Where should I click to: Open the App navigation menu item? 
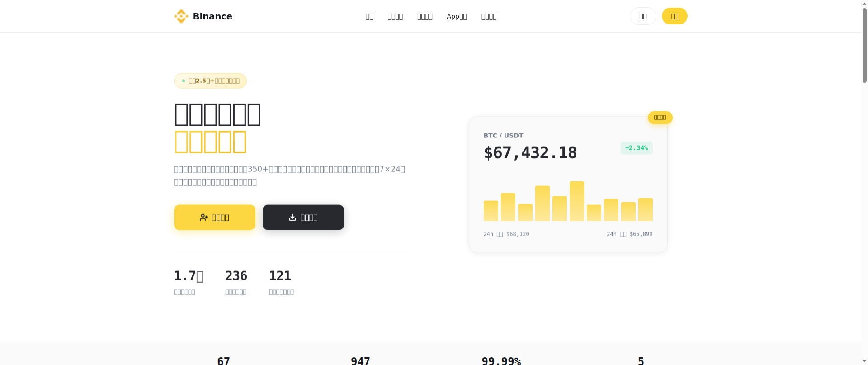pos(457,17)
